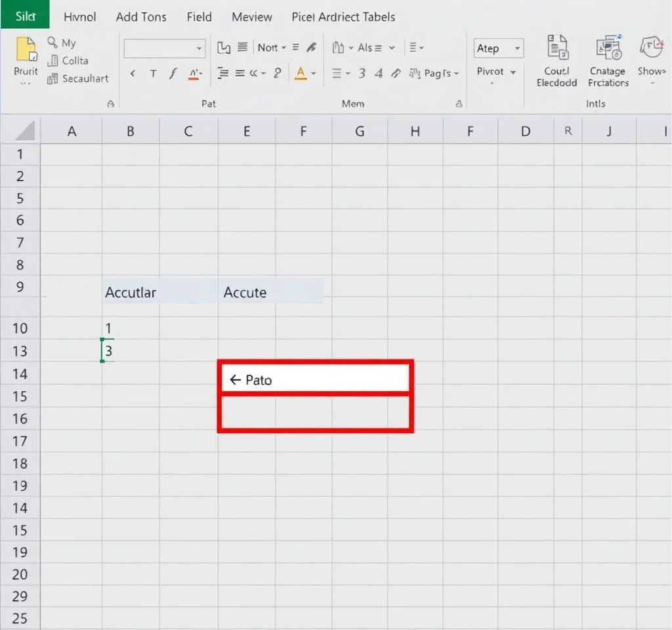The height and width of the screenshot is (630, 672).
Task: Click the Coutl Elecdodd icon
Action: click(x=556, y=49)
